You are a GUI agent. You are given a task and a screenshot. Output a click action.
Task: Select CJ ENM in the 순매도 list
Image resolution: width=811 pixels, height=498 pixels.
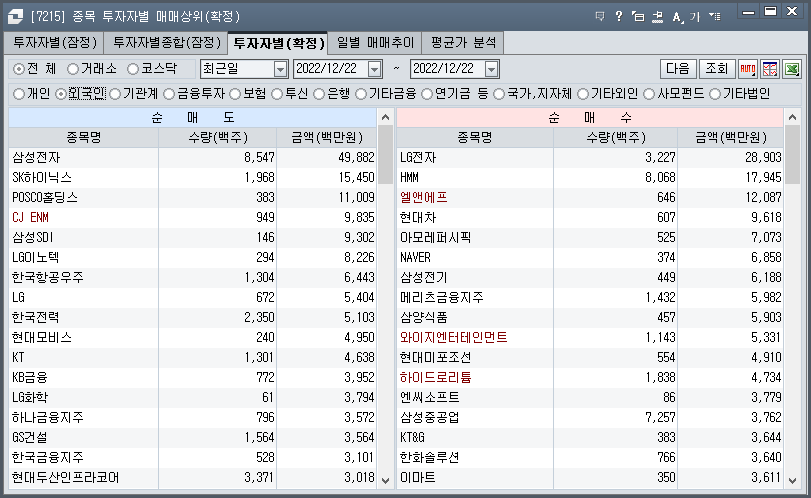tap(31, 217)
